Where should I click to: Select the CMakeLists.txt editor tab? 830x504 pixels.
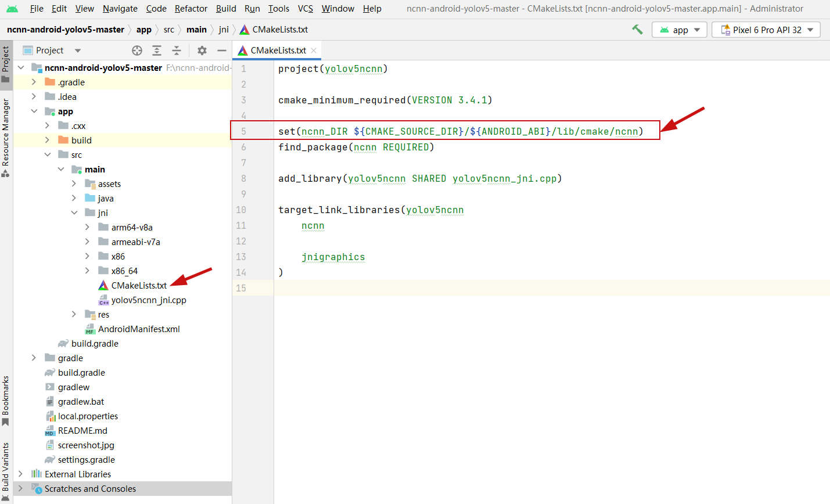pos(278,51)
